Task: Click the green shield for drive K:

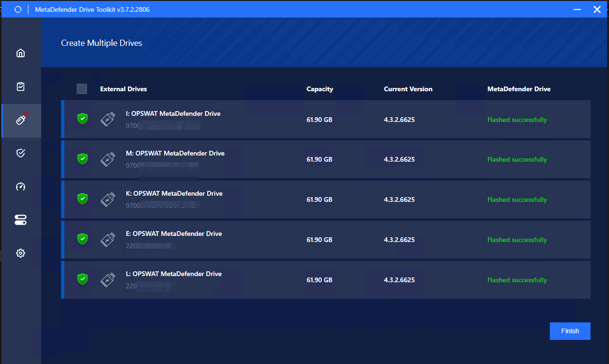Action: click(x=83, y=199)
